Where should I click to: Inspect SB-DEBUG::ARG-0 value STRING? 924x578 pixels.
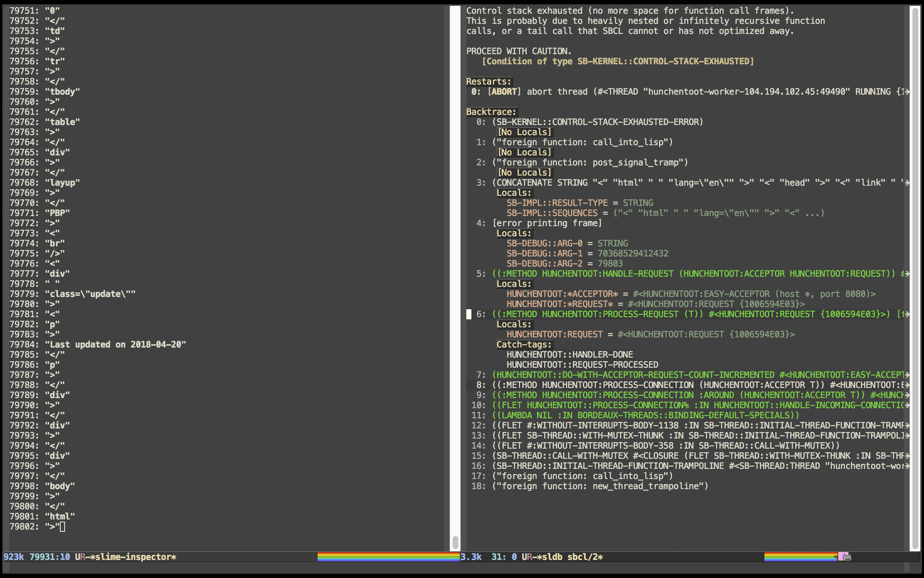[x=613, y=243]
